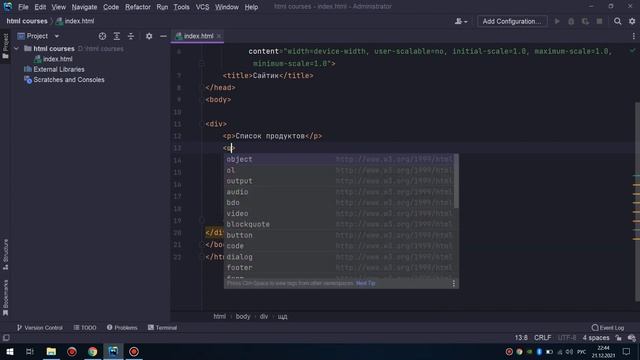640x360 pixels.
Task: Open the Tools menu
Action: coord(181,7)
